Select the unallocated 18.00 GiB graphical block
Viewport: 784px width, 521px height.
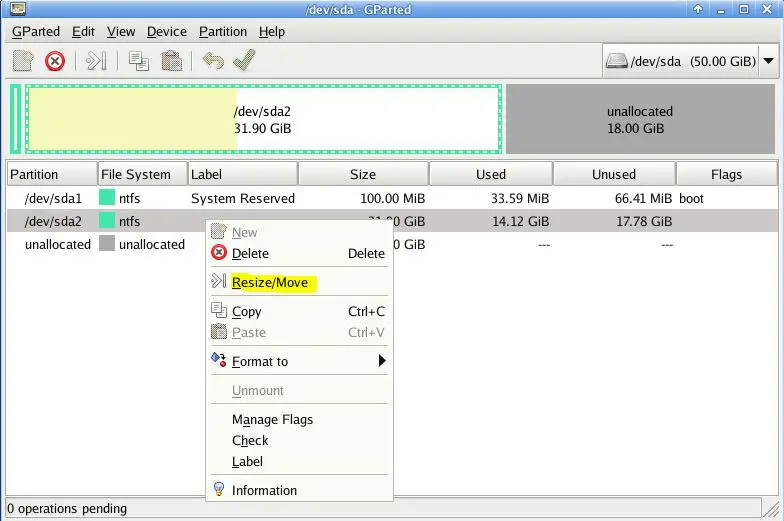640,119
